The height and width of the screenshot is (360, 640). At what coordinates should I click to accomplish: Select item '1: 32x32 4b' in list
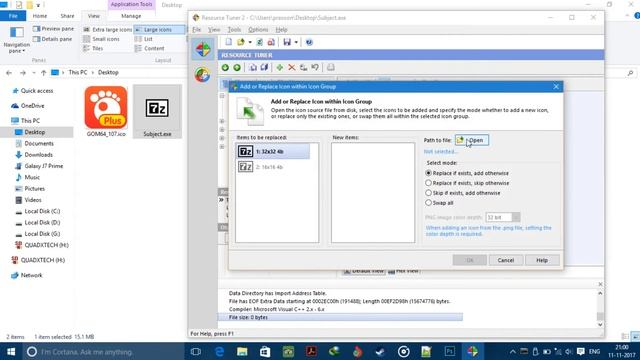click(273, 151)
